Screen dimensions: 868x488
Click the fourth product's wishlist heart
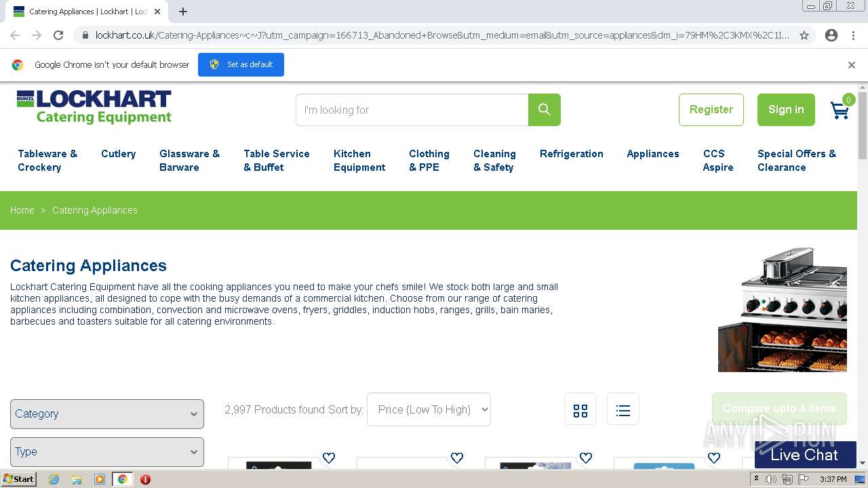[x=714, y=458]
